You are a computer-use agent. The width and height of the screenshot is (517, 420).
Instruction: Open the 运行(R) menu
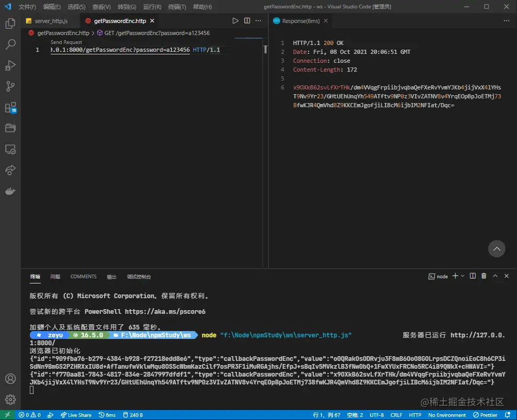click(x=152, y=7)
